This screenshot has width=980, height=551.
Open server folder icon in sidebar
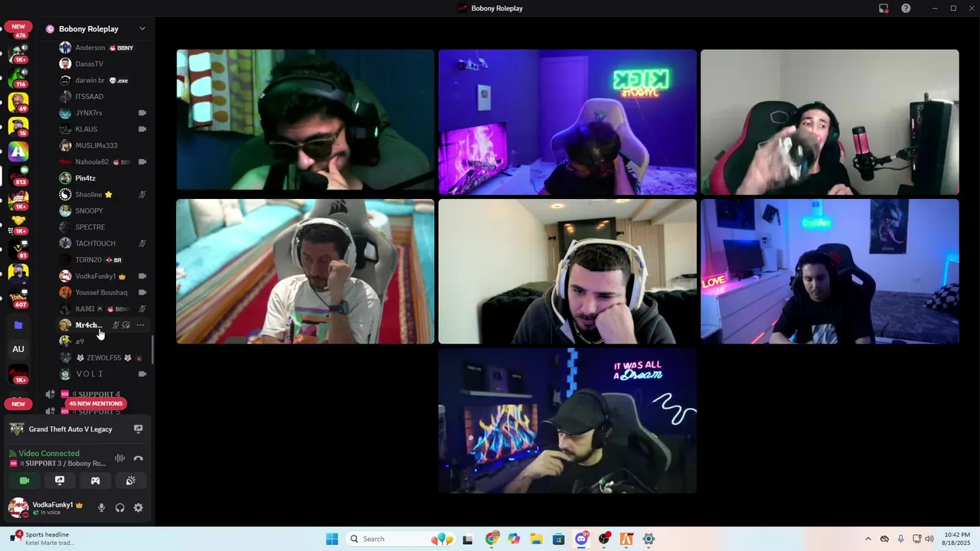pyautogui.click(x=18, y=325)
